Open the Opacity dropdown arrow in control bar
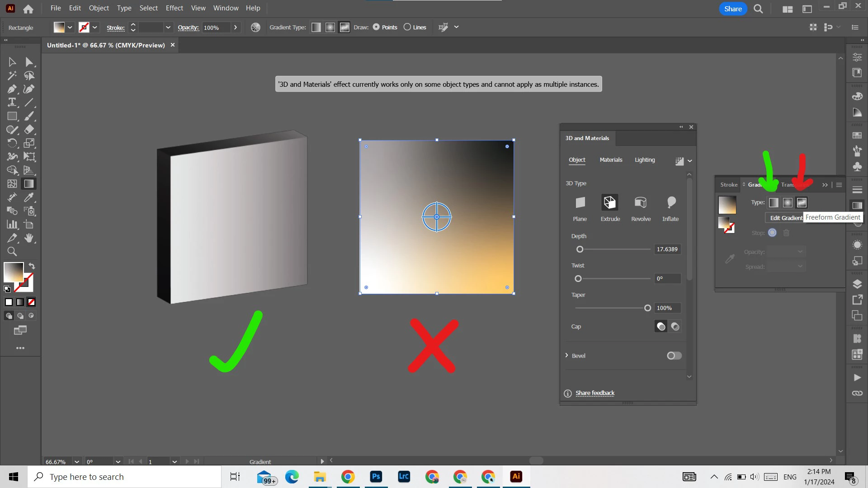The width and height of the screenshot is (868, 488). (236, 28)
